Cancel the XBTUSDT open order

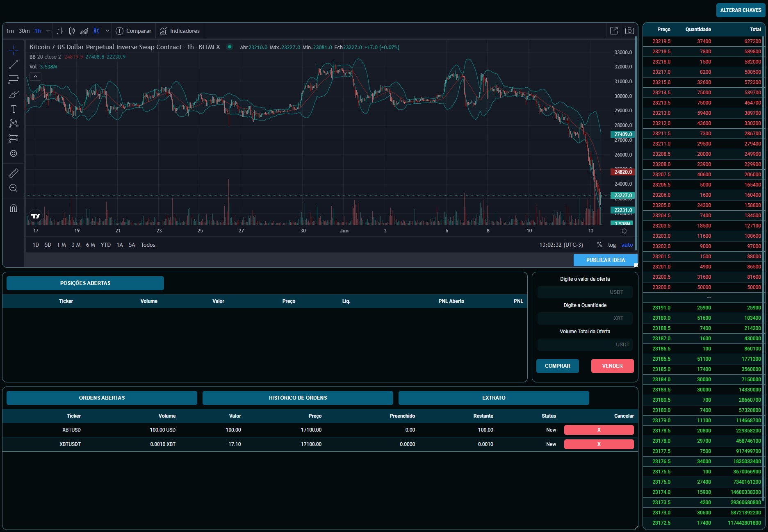599,444
